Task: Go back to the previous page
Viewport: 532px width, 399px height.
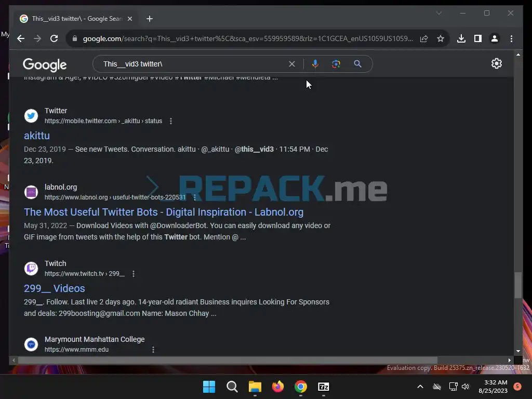Action: click(21, 38)
